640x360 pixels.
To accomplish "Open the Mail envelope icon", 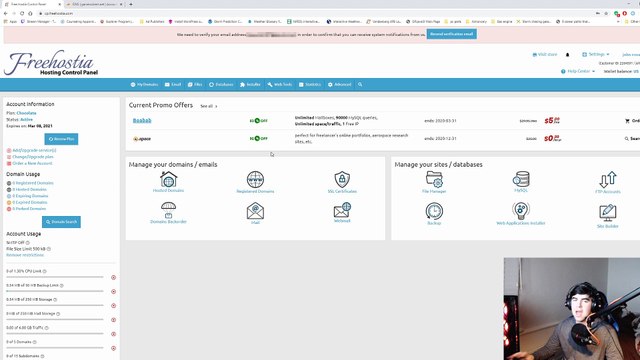I will pyautogui.click(x=255, y=211).
